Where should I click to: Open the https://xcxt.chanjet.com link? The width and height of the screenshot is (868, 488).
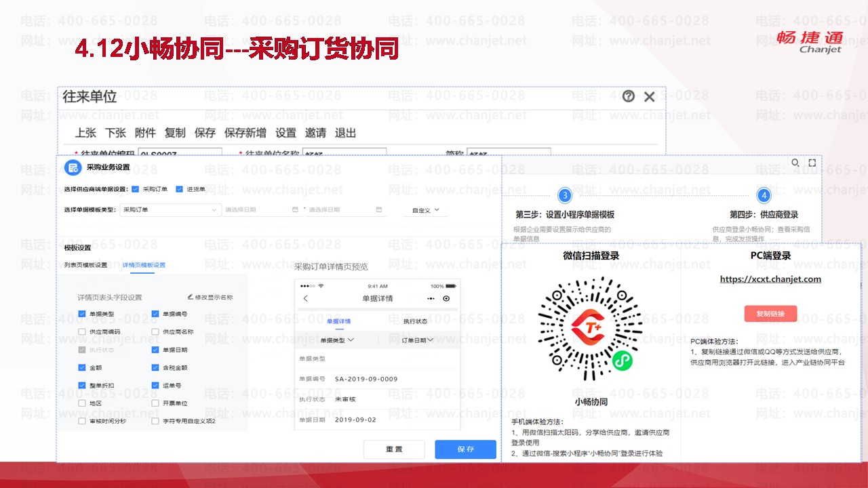770,279
